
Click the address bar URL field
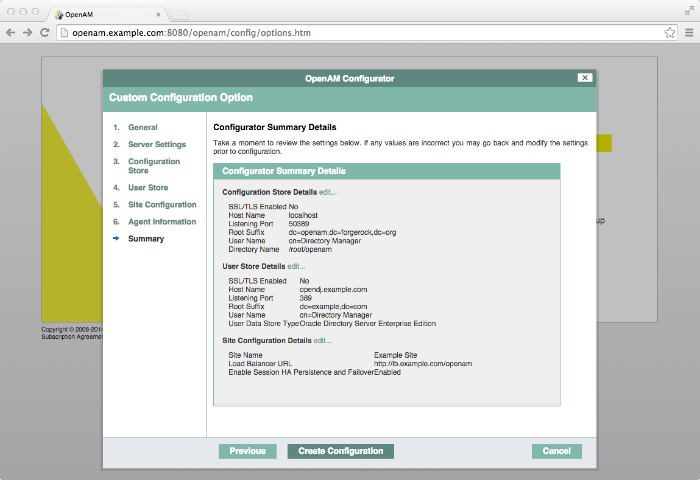click(x=366, y=33)
